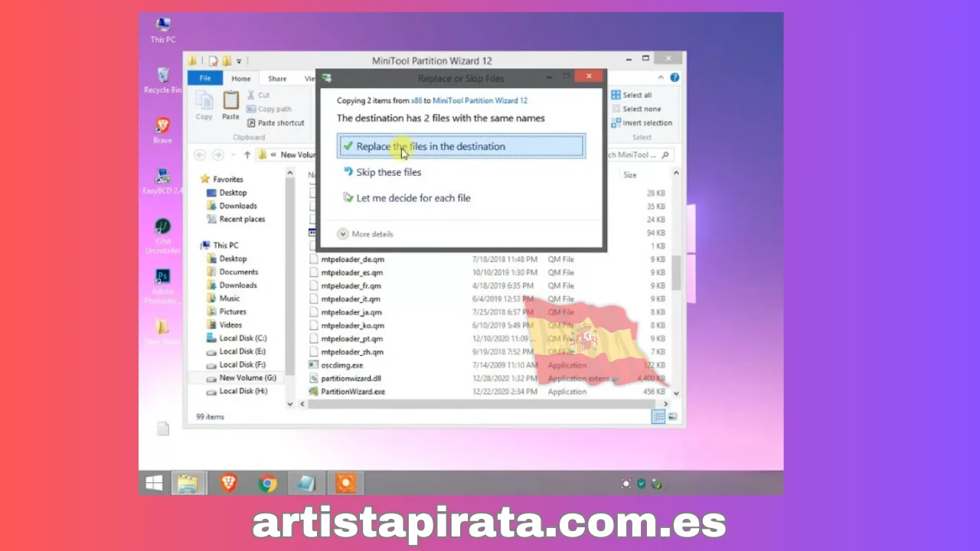Click the Paste clipboard icon
The image size is (980, 551).
click(230, 106)
